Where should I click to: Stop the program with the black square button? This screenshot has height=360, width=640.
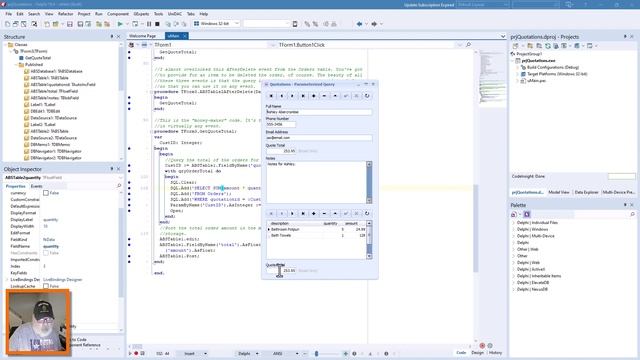click(157, 24)
